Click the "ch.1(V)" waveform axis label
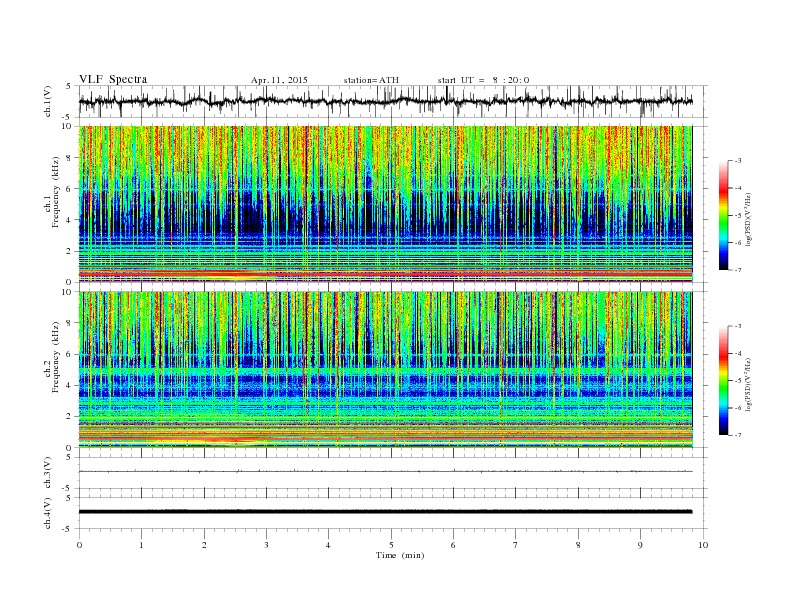 coord(48,101)
